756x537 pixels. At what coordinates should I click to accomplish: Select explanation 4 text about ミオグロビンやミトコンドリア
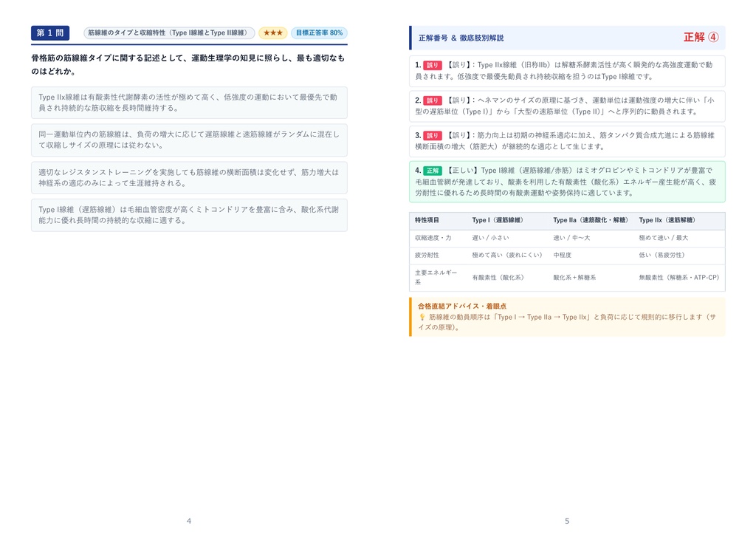click(x=567, y=182)
